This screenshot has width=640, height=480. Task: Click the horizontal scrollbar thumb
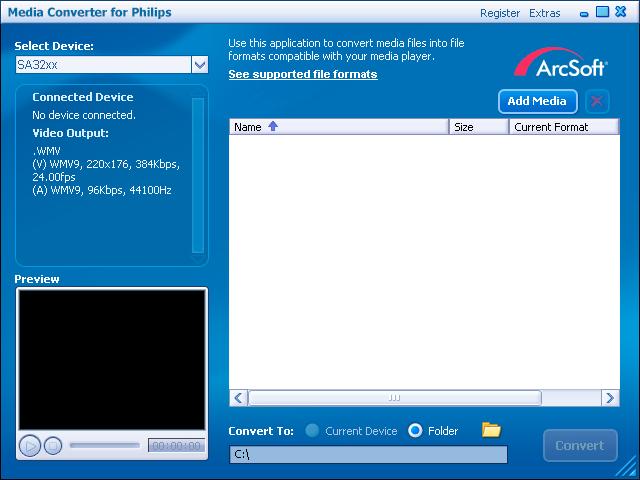click(x=395, y=398)
